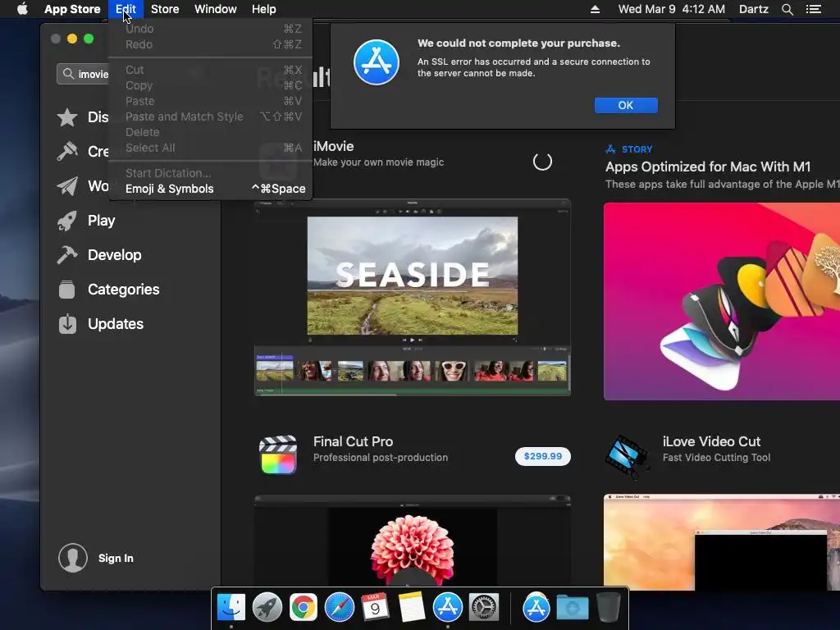Open the iMovie SEASIDE screenshot preview
The width and height of the screenshot is (840, 630).
point(413,298)
